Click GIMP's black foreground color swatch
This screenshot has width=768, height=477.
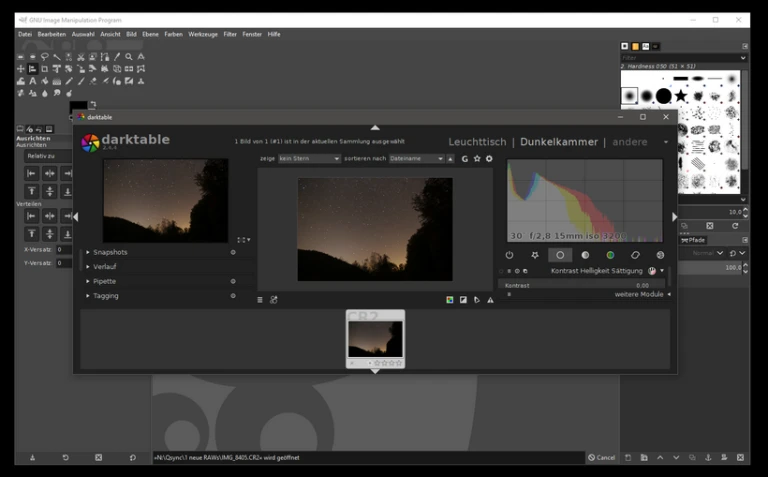(77, 106)
